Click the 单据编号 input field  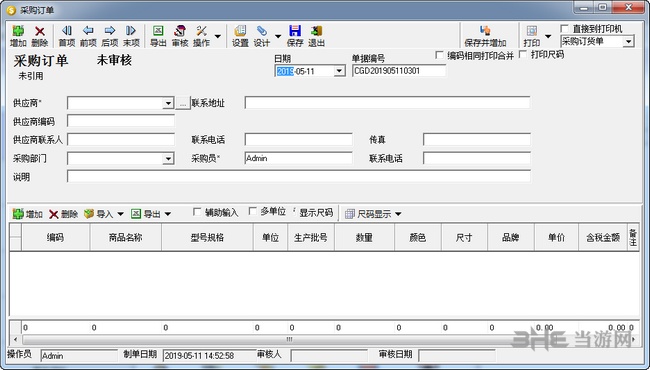click(399, 71)
